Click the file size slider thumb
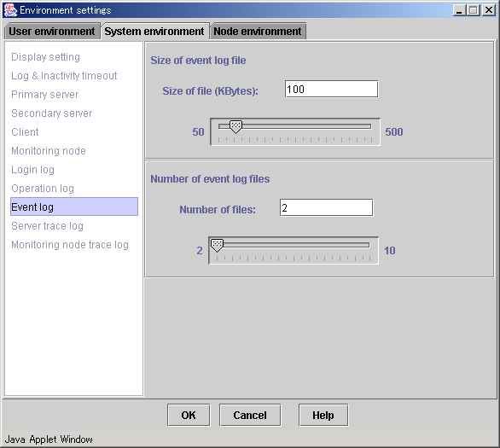Viewport: 500px width, 448px height. 235,127
